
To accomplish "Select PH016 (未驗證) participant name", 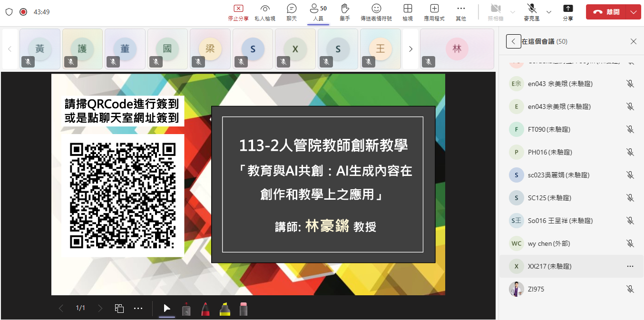I will (550, 152).
